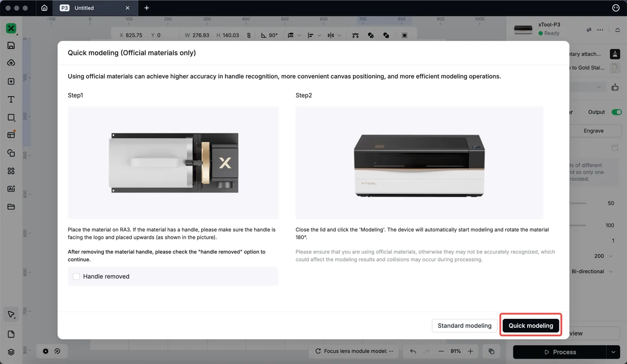The height and width of the screenshot is (364, 627).
Task: Zoom out with the minus button
Action: [x=441, y=351]
